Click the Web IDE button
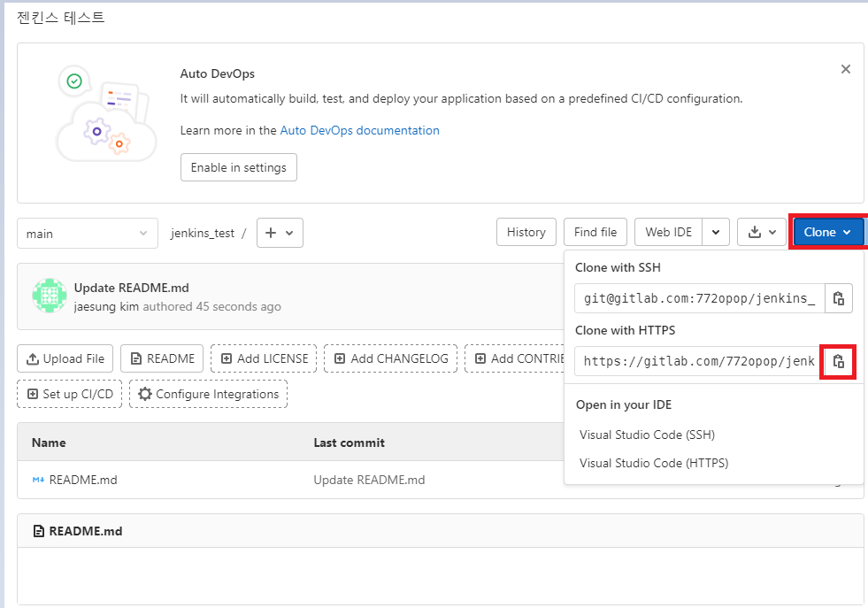The height and width of the screenshot is (608, 868). (668, 232)
